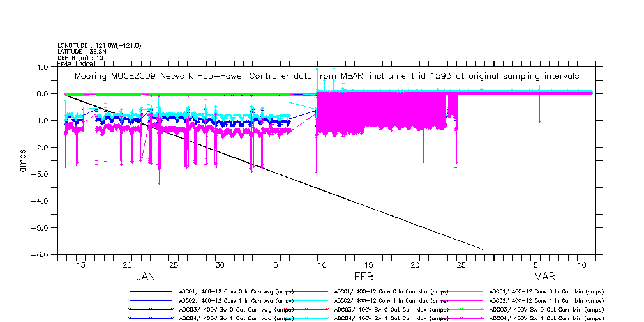Image resolution: width=644 pixels, height=322 pixels.
Task: Click the FEB month label on x-axis
Action: [x=363, y=277]
